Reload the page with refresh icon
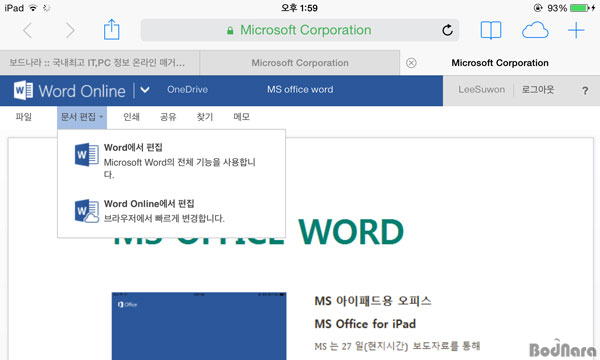This screenshot has height=360, width=600. point(447,30)
